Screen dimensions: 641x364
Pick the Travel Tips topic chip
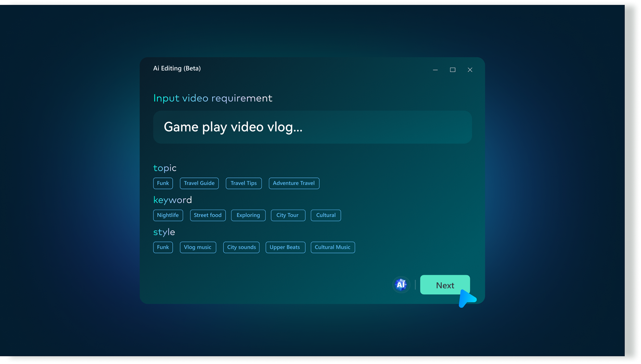[x=243, y=183]
